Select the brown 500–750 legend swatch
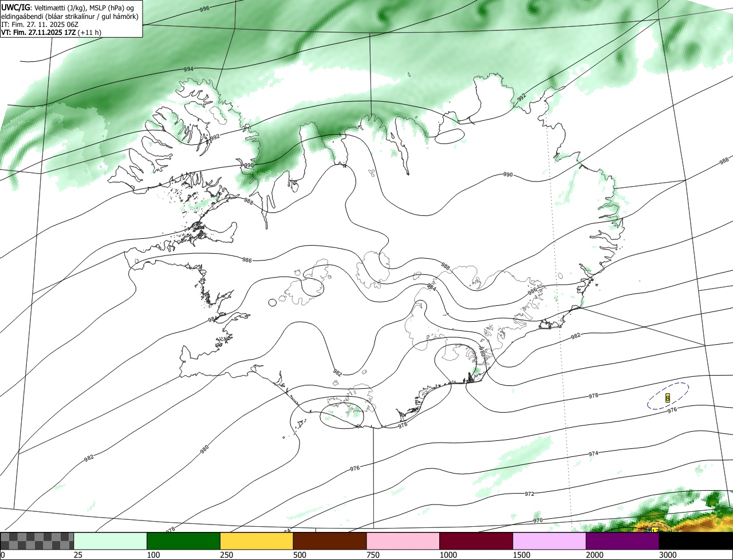733x560 pixels. coord(330,541)
